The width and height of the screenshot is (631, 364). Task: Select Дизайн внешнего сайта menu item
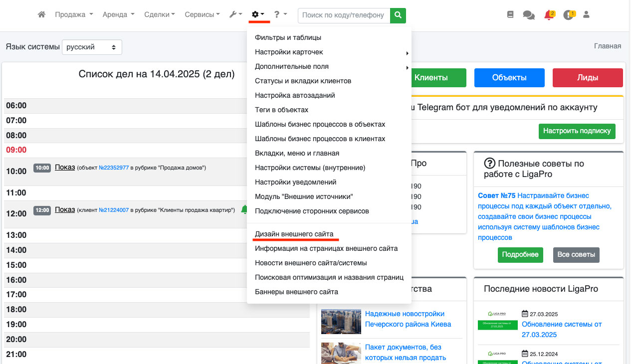(294, 234)
